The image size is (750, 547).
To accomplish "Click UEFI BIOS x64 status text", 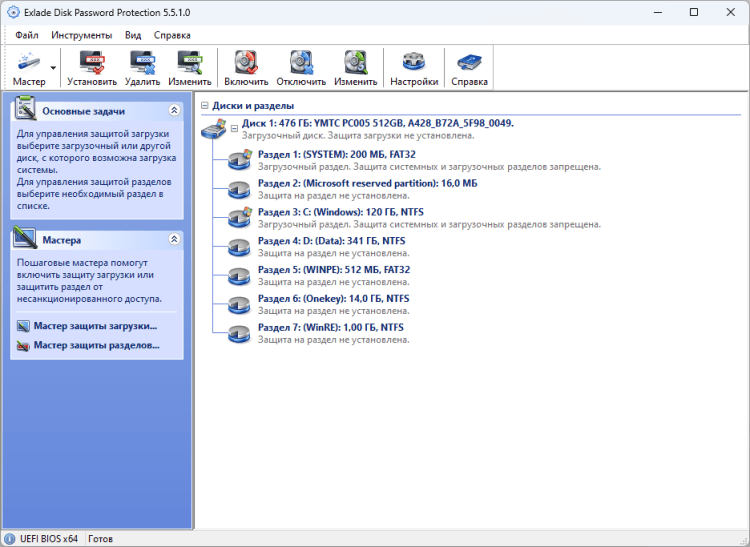I will tap(49, 538).
